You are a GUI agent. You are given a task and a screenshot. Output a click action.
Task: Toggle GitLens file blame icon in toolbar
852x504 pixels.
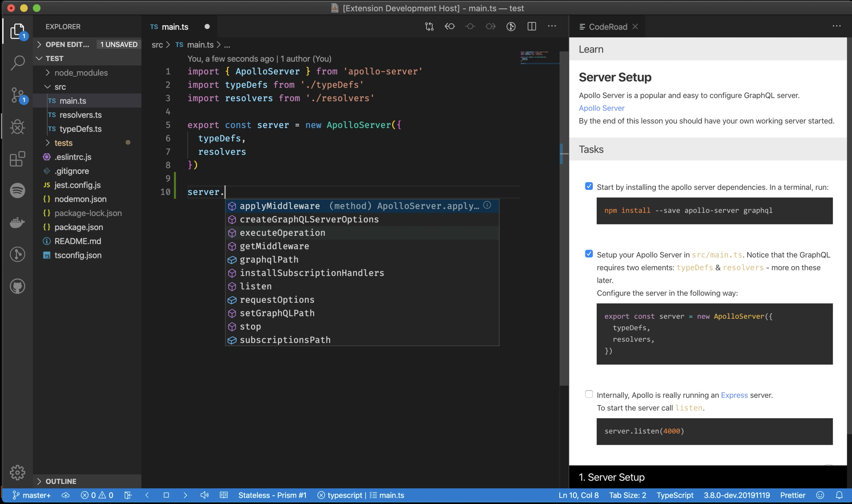tap(511, 26)
